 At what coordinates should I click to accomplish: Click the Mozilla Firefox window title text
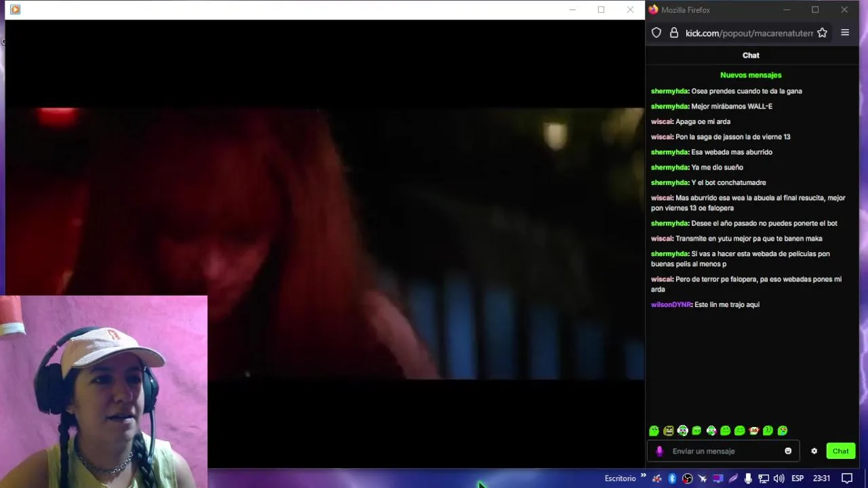click(686, 9)
